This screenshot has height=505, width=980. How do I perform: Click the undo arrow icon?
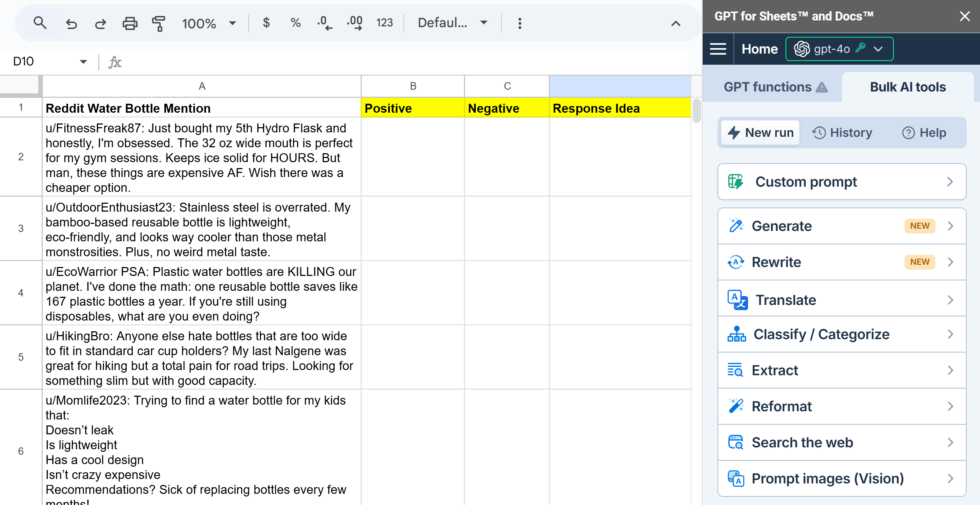pos(71,23)
